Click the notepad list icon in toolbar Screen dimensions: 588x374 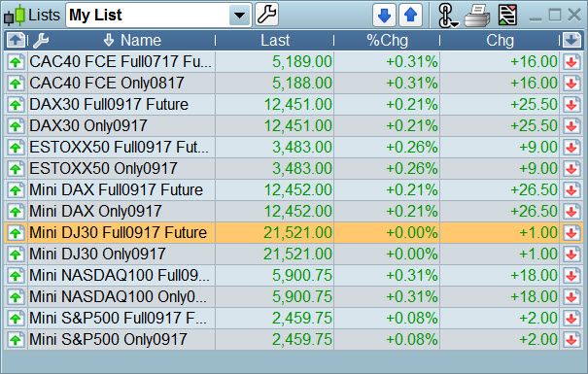pyautogui.click(x=507, y=16)
